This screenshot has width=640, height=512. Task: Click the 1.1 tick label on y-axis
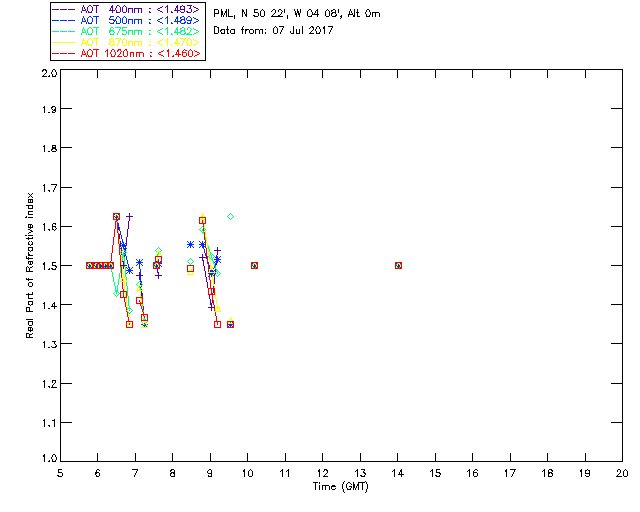(49, 423)
